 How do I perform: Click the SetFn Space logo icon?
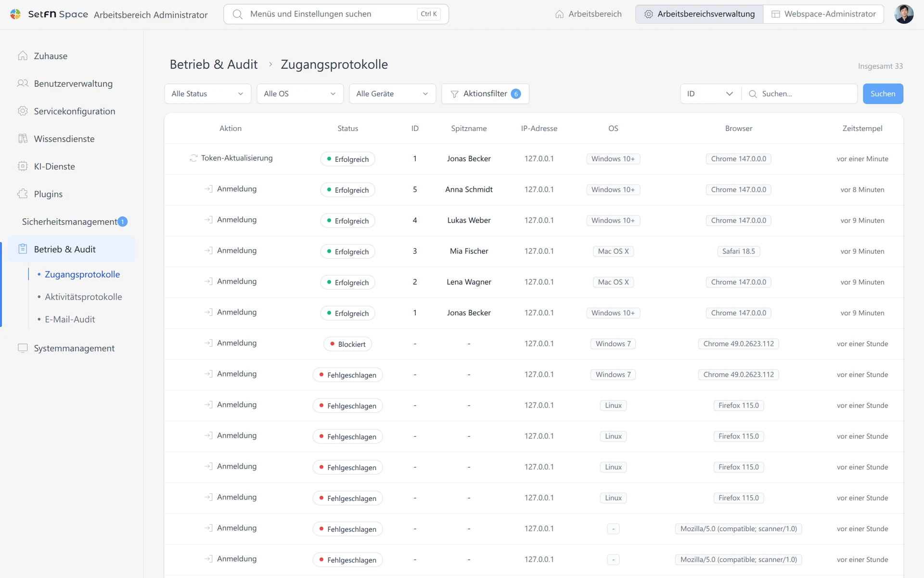click(x=15, y=14)
